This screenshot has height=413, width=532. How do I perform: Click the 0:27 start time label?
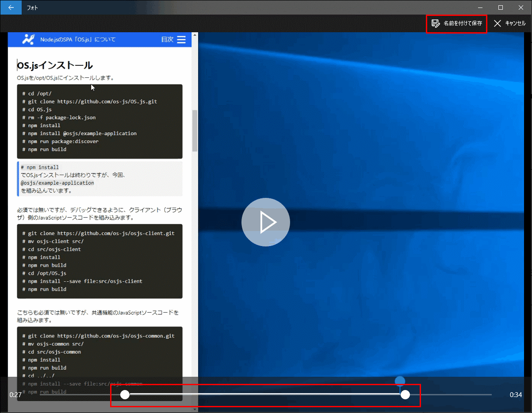click(15, 395)
